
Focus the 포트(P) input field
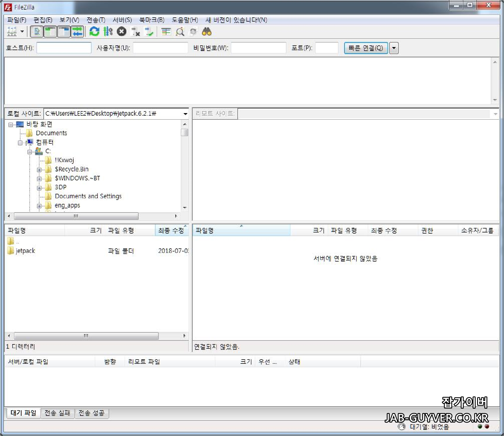327,48
